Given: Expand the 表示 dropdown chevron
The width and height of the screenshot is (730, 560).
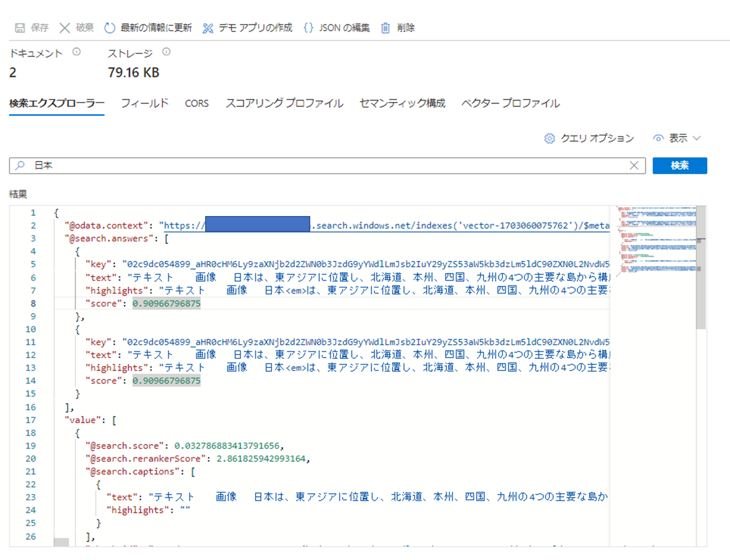Looking at the screenshot, I should pyautogui.click(x=697, y=138).
